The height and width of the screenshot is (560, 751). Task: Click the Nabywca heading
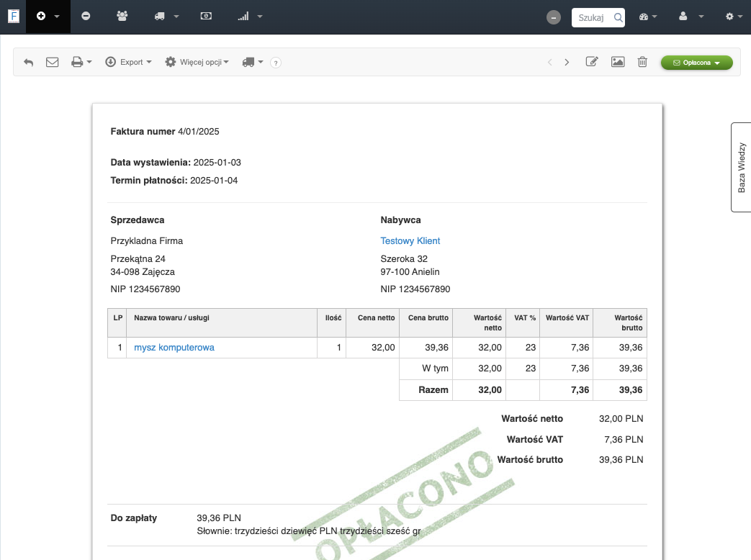(400, 220)
